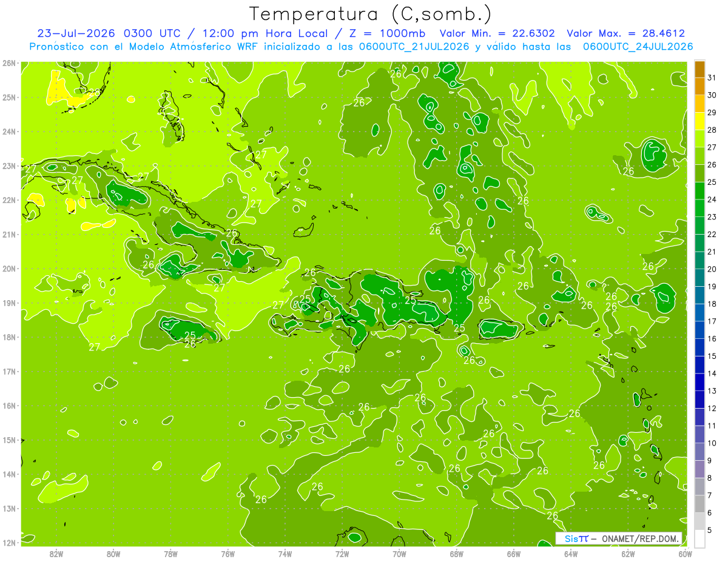Click the 80W longitude axis label
Screen dimensions: 728x562
[x=113, y=554]
